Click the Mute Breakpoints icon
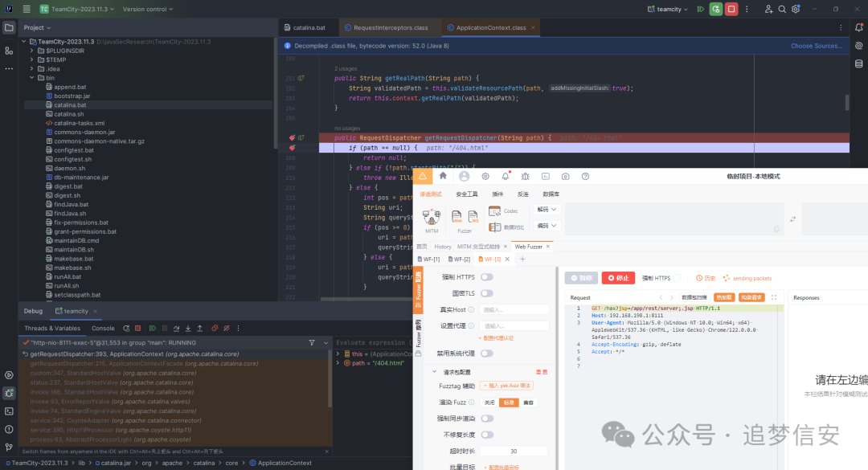The height and width of the screenshot is (470, 868). coord(227,328)
